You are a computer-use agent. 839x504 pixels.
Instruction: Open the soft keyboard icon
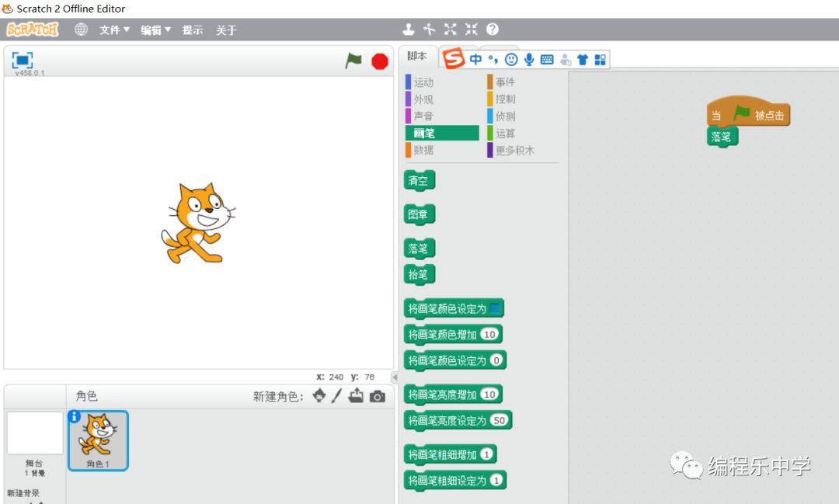[547, 59]
